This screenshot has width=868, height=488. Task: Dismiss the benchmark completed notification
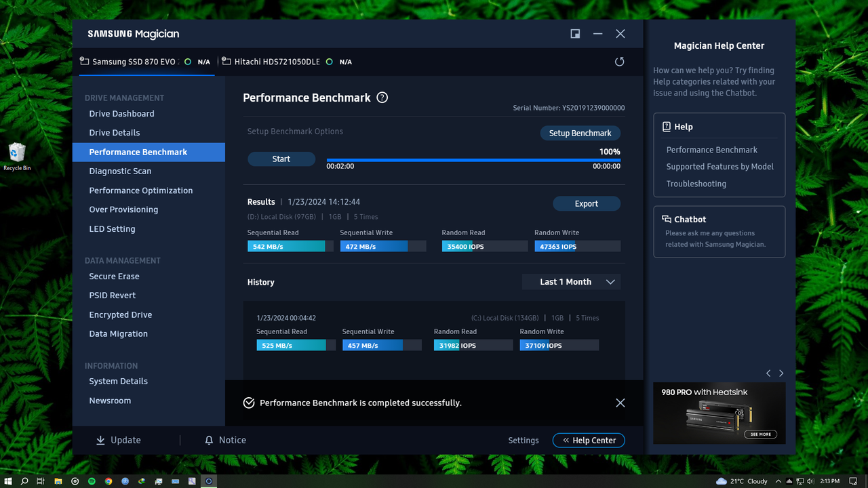click(620, 403)
